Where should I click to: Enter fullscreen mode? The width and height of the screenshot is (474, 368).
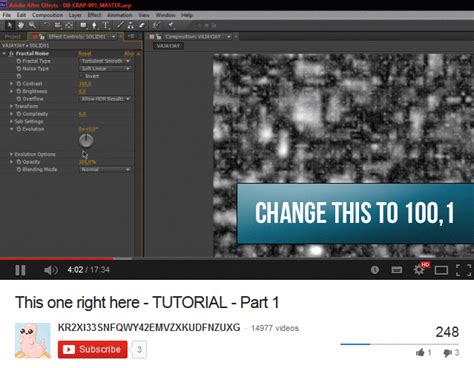pos(463,270)
